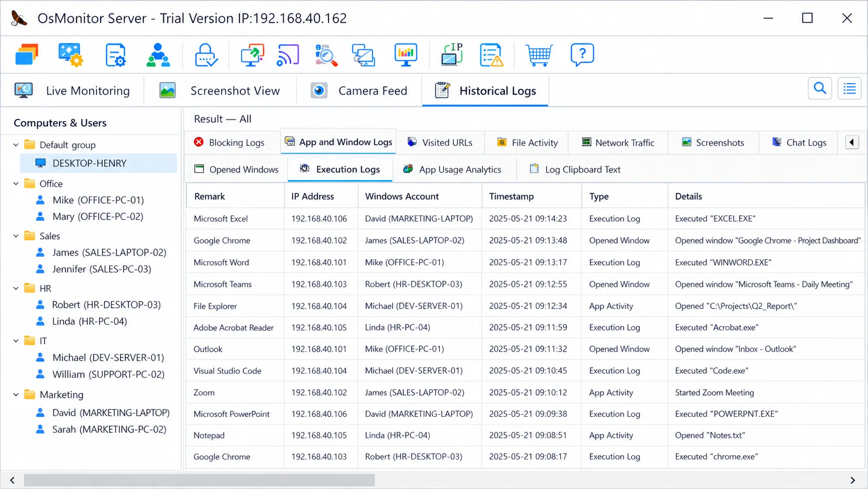This screenshot has height=489, width=868.
Task: Click the Executed "WINWORD.EXE" details cell
Action: click(766, 262)
